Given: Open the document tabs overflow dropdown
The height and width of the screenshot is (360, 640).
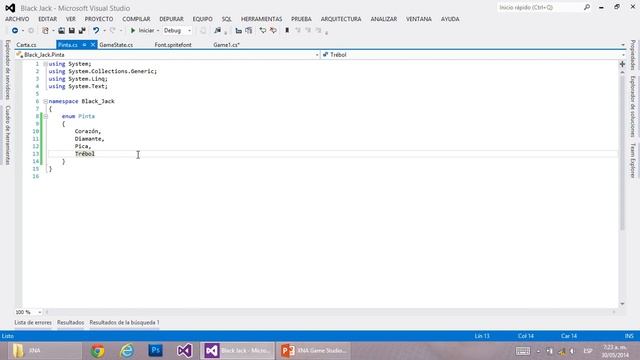Looking at the screenshot, I should (623, 45).
